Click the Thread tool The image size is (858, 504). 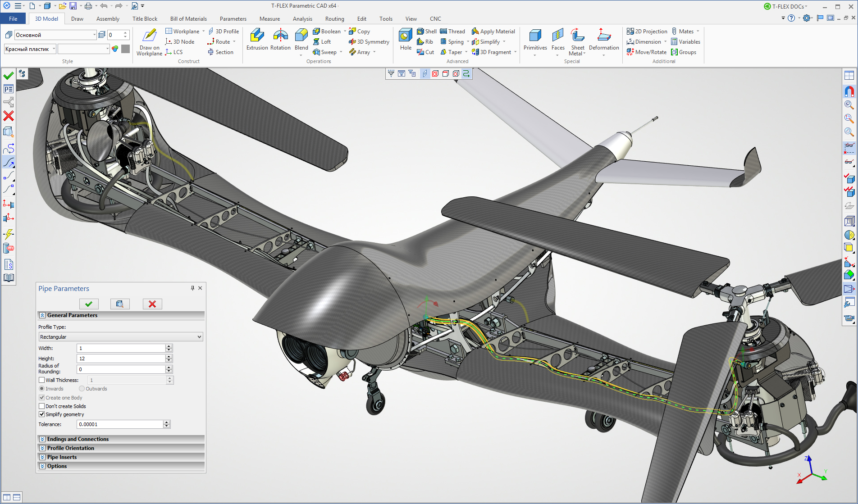coord(452,32)
